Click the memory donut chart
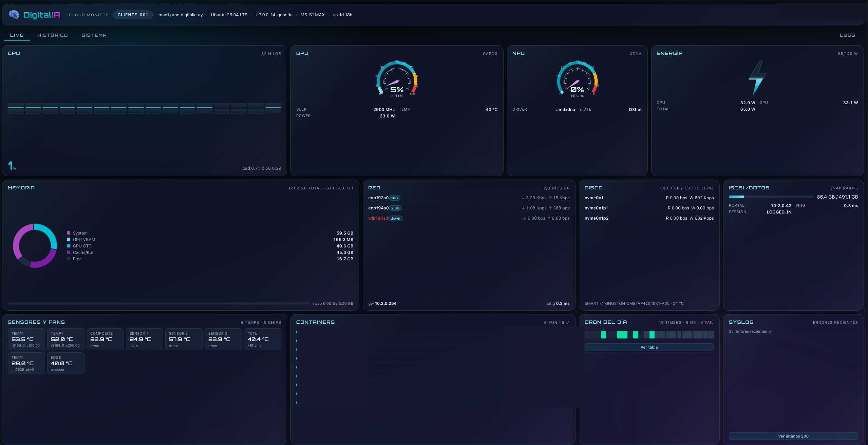 point(35,246)
